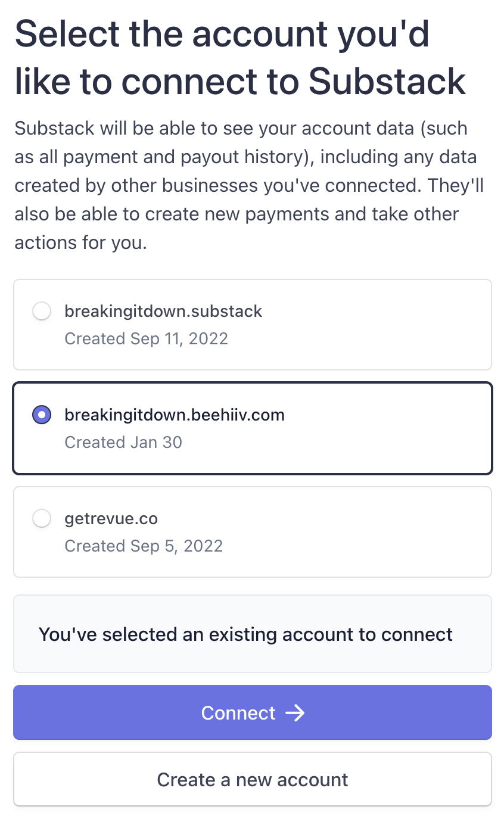
Task: Click the getrevue.co account name text
Action: click(111, 518)
